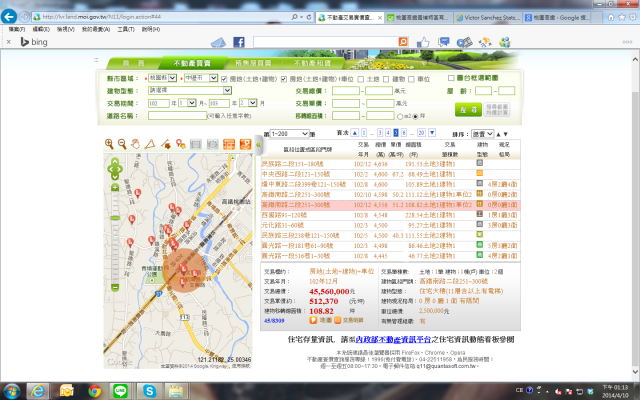Screen dimensions: 640x400
Task: Click the page vertical scrollbar
Action: pyautogui.click(x=635, y=216)
